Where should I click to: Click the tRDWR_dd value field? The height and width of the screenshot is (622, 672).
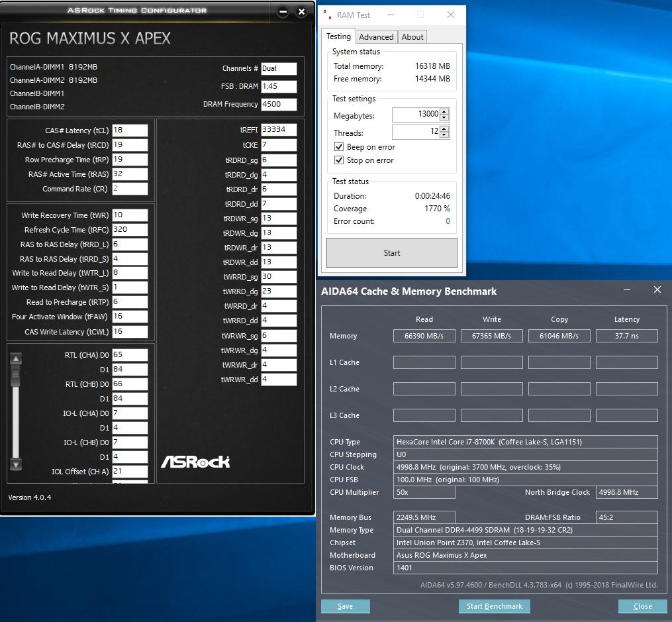(279, 262)
